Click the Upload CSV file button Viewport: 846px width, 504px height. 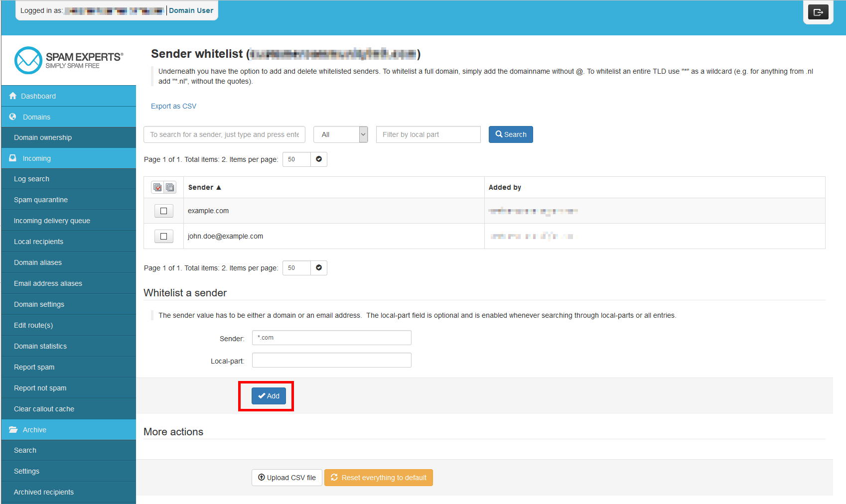(x=287, y=478)
